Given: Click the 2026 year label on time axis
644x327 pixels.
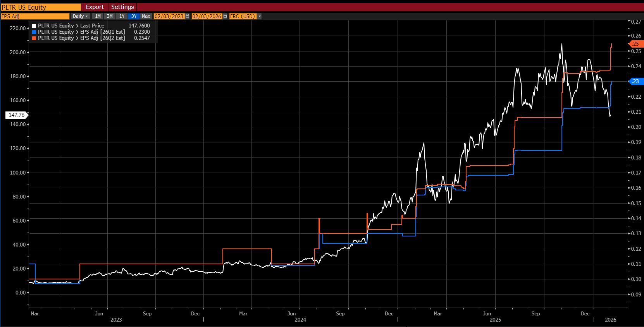Looking at the screenshot, I should pyautogui.click(x=610, y=320).
